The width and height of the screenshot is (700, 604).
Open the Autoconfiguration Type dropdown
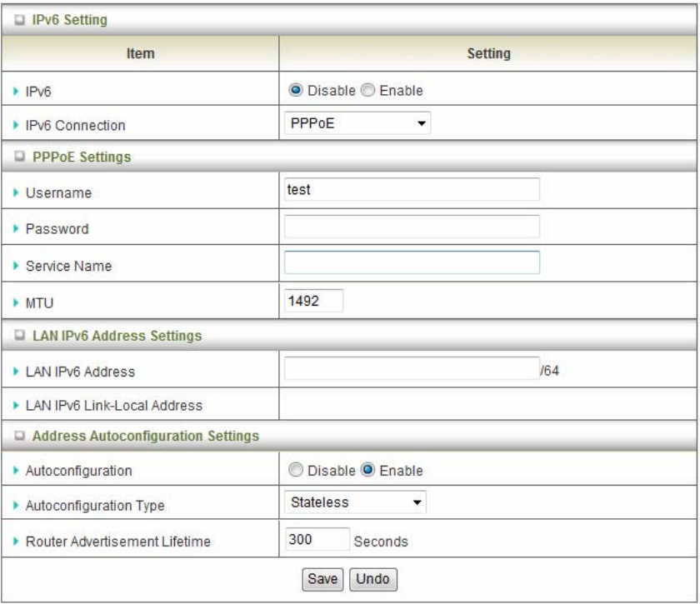355,502
